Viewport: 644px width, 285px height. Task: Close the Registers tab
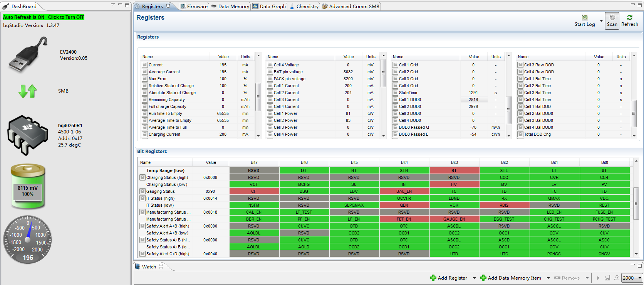[x=168, y=6]
